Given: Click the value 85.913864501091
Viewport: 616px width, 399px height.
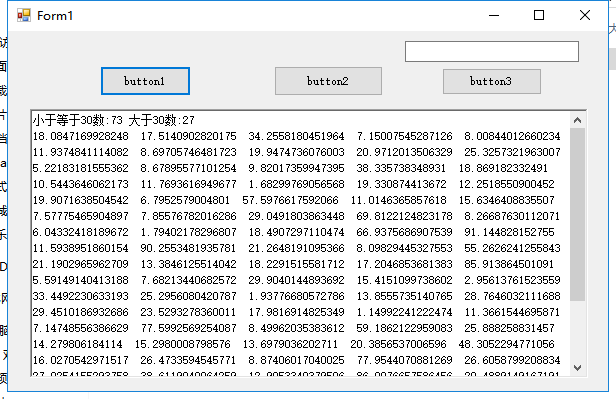Looking at the screenshot, I should pyautogui.click(x=509, y=264).
